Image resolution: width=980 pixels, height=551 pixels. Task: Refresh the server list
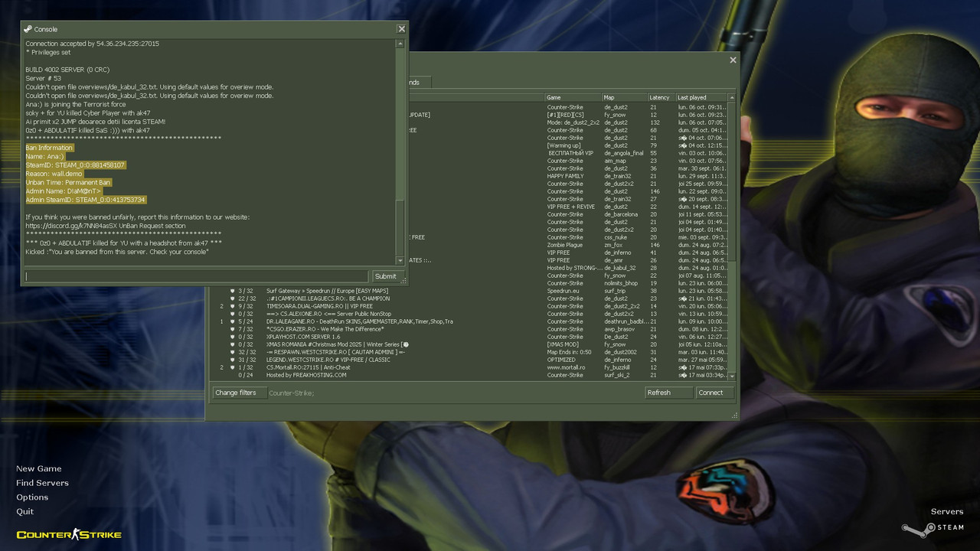pyautogui.click(x=668, y=393)
